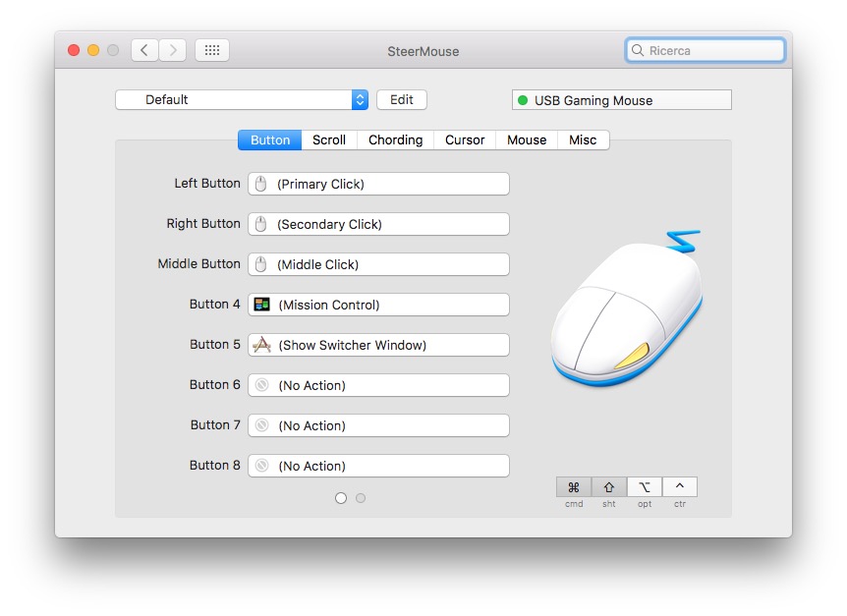Screen dimensions: 847x616
Task: Open Middle Button Middle Click action menu
Action: (x=378, y=264)
